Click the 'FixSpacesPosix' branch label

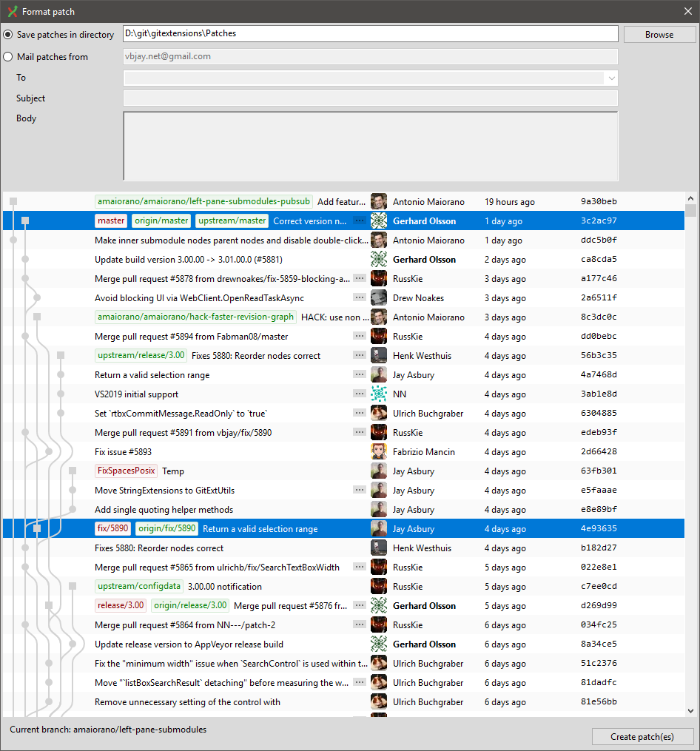pyautogui.click(x=126, y=471)
